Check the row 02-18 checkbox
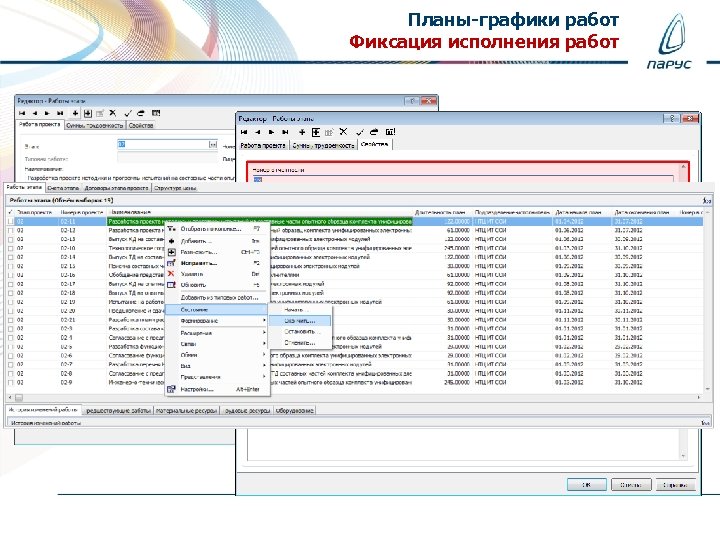This screenshot has height=540, width=720. coord(11,293)
